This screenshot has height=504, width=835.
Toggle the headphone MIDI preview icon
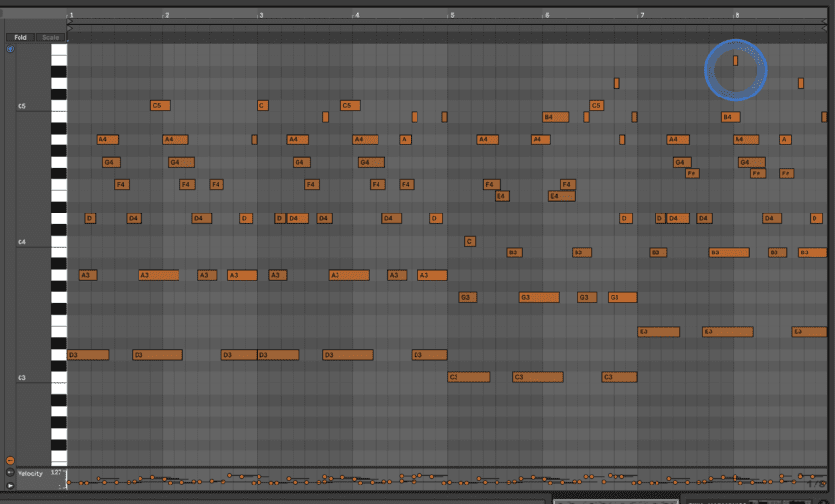tap(10, 49)
